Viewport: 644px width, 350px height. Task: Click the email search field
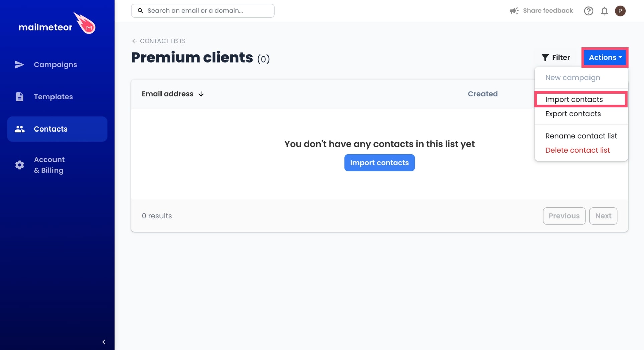[x=202, y=10]
